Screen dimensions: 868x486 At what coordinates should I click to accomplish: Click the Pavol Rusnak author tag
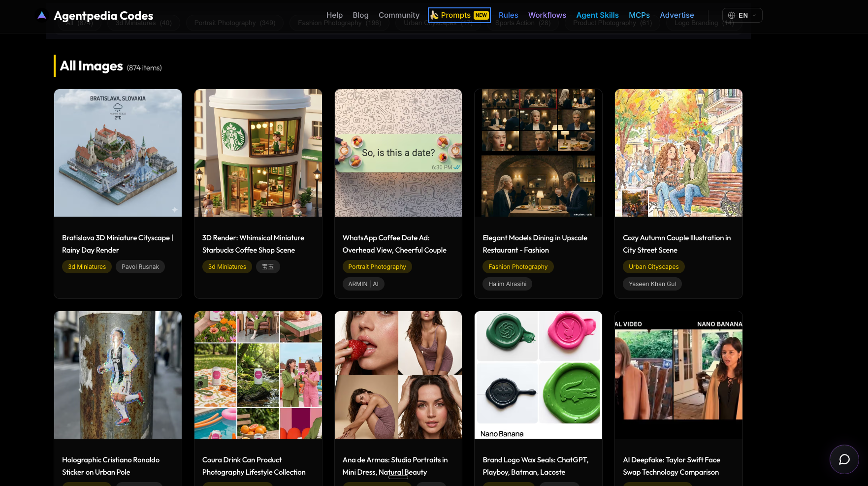coord(140,267)
